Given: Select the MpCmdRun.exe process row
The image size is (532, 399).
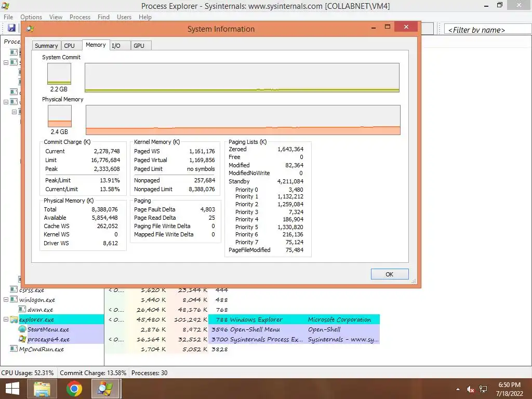Looking at the screenshot, I should [190, 349].
